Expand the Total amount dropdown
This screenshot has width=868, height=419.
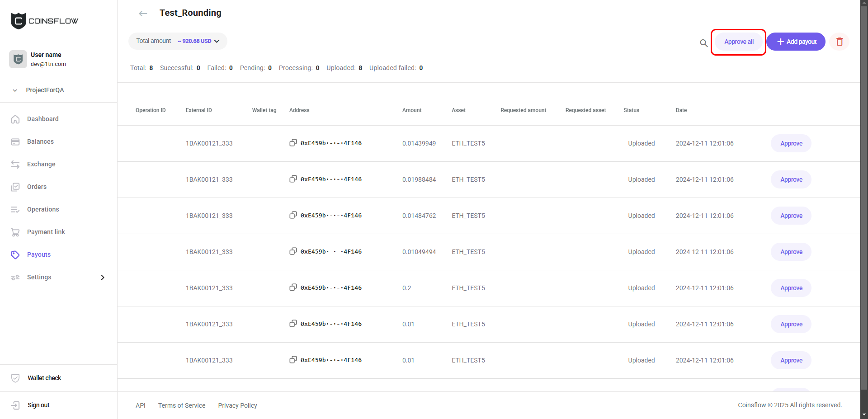[x=217, y=41]
